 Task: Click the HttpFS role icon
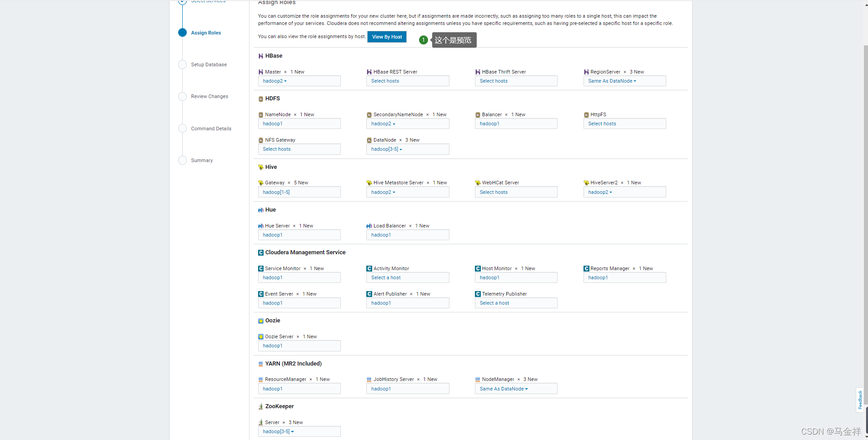point(586,115)
